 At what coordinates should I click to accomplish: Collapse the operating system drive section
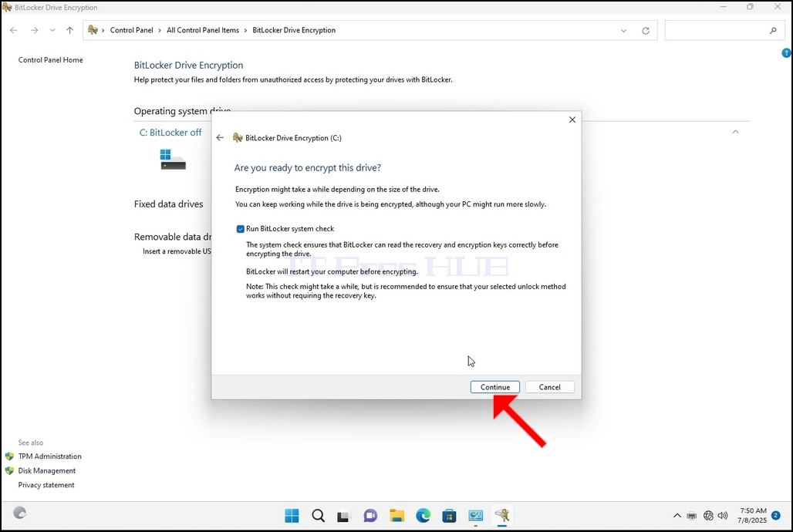pos(735,132)
